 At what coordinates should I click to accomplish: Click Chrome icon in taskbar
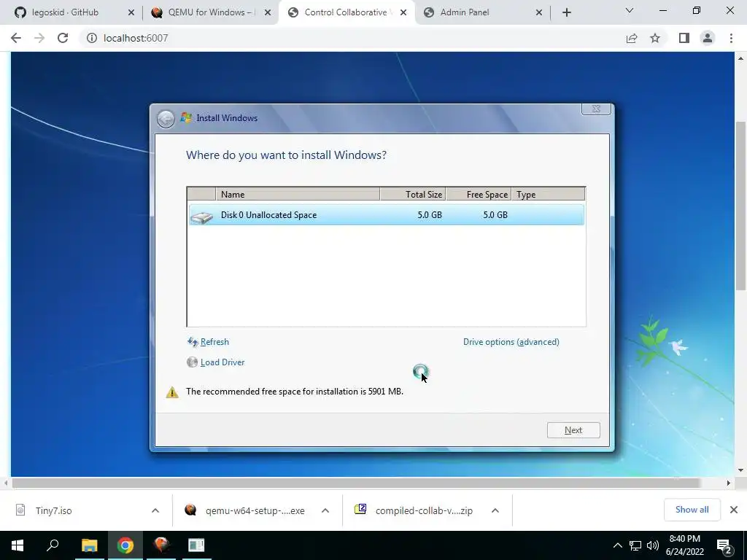pos(125,545)
